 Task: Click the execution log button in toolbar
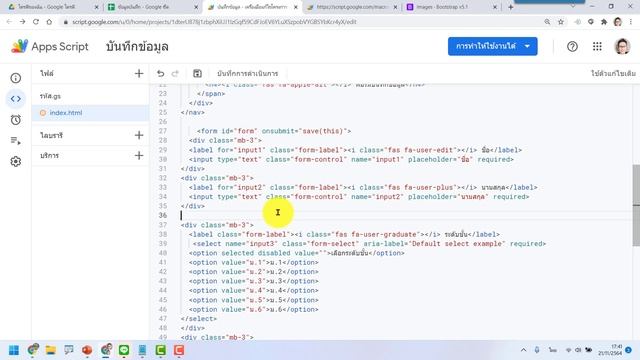point(247,73)
